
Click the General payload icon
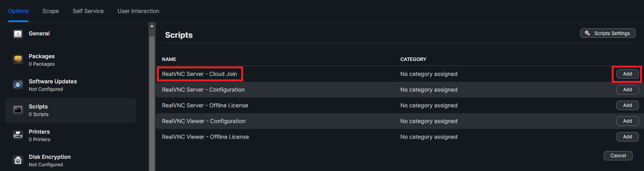pyautogui.click(x=18, y=34)
